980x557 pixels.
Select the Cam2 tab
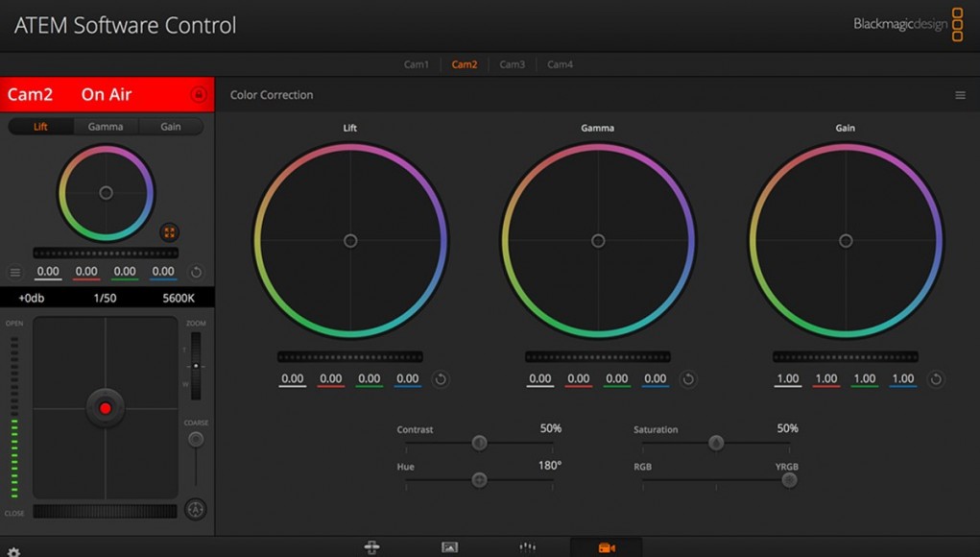(x=465, y=64)
